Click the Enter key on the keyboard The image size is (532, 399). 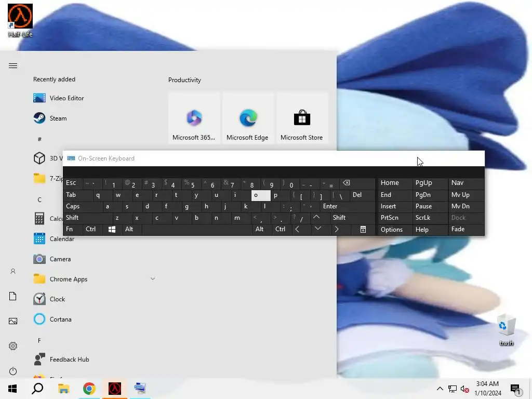[x=347, y=206]
